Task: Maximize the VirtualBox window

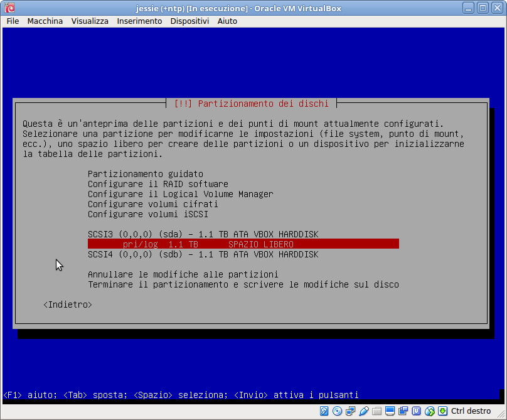Action: [483, 8]
